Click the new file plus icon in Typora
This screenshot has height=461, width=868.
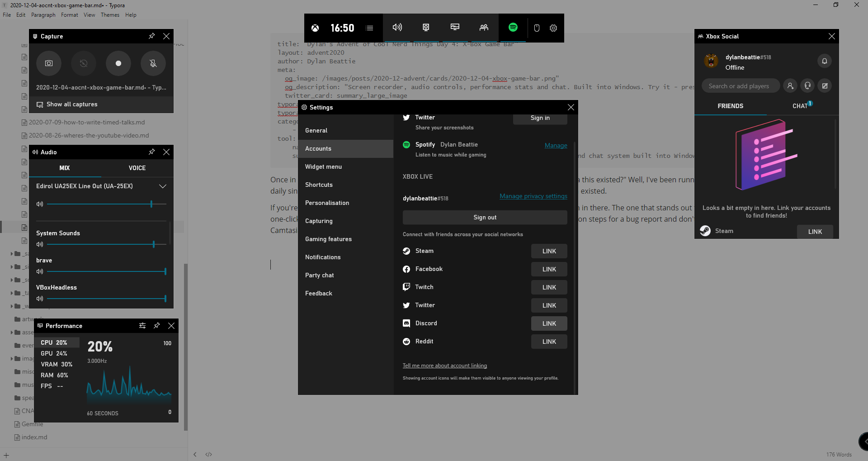pos(6,455)
